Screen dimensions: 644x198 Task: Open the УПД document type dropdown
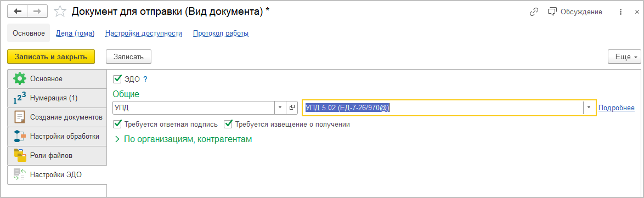280,107
